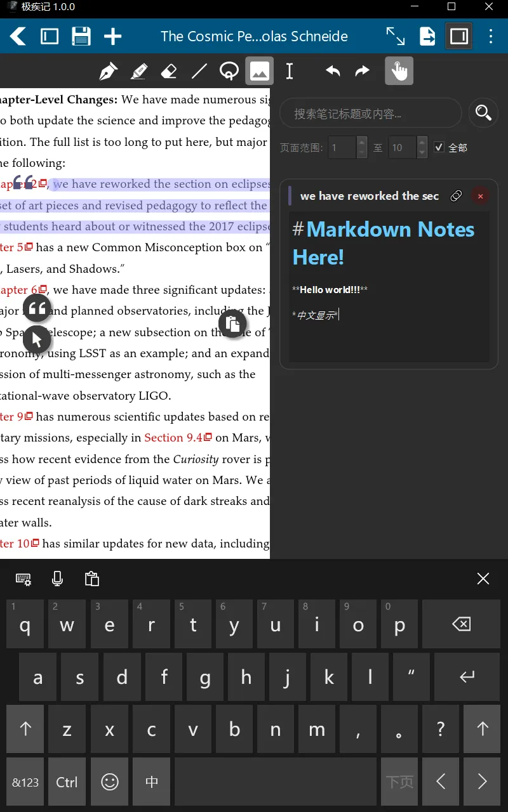Tap the 中 language key on keyboard

click(x=152, y=782)
